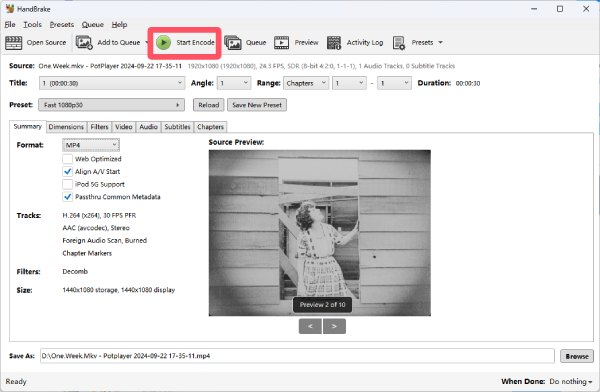Click the Preview film icon
This screenshot has width=600, height=392.
281,42
